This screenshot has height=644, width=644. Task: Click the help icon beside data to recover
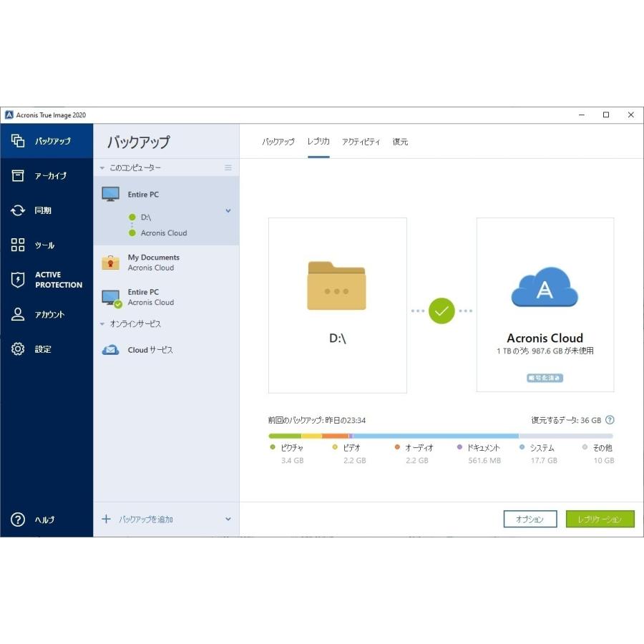610,421
